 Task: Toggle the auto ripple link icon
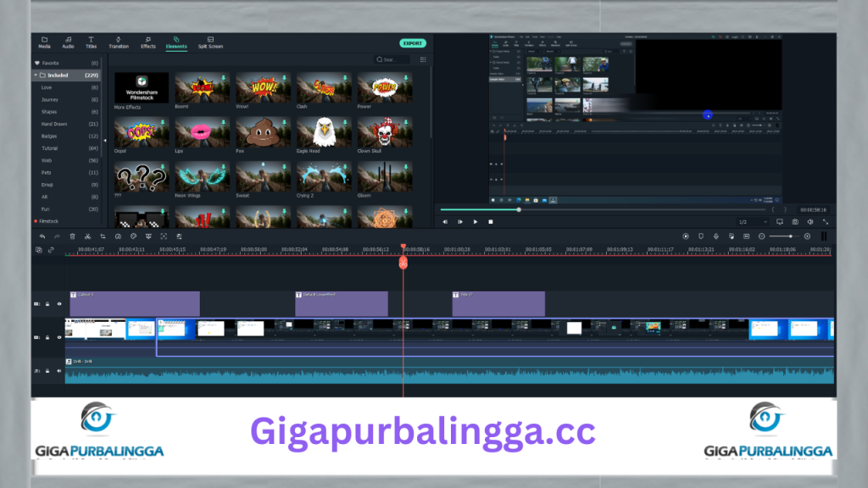tap(51, 250)
